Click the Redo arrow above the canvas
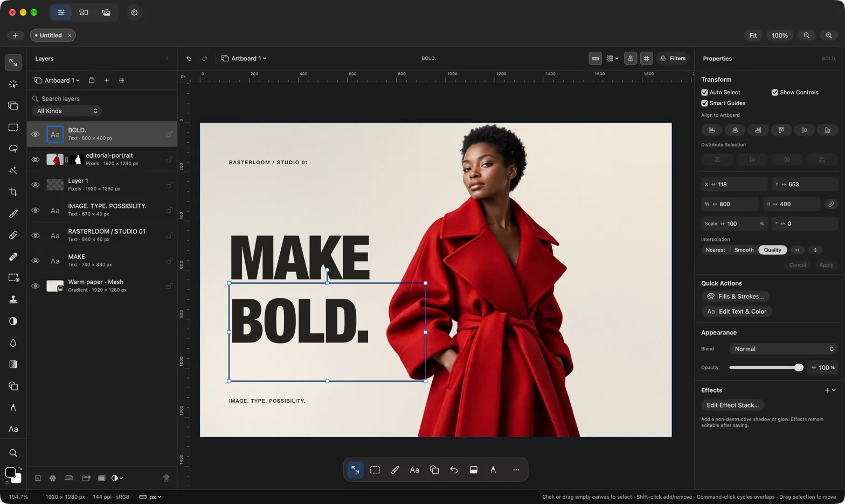 (205, 58)
